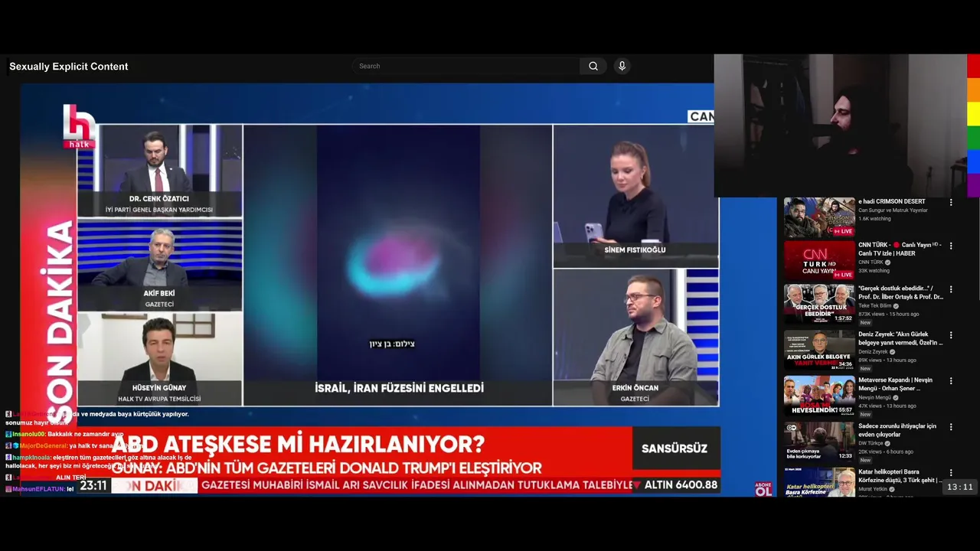Open title Katar helikopteri Basra Körfezine düştü
The height and width of the screenshot is (551, 980).
pos(899,476)
